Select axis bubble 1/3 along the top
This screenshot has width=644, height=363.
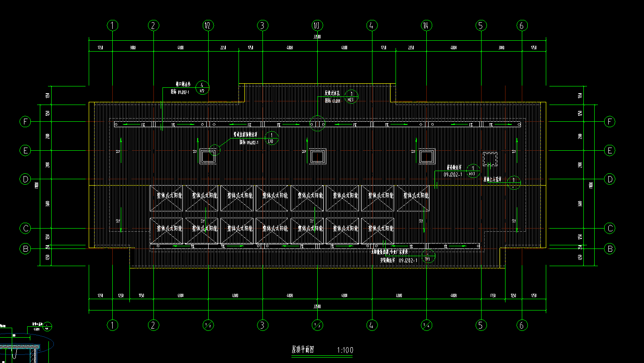(x=317, y=26)
